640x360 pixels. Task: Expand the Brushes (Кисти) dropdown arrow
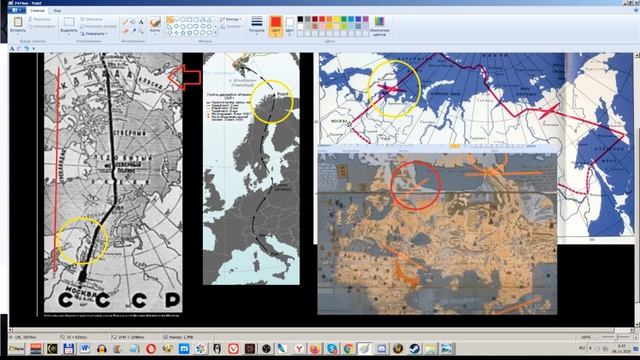[155, 33]
